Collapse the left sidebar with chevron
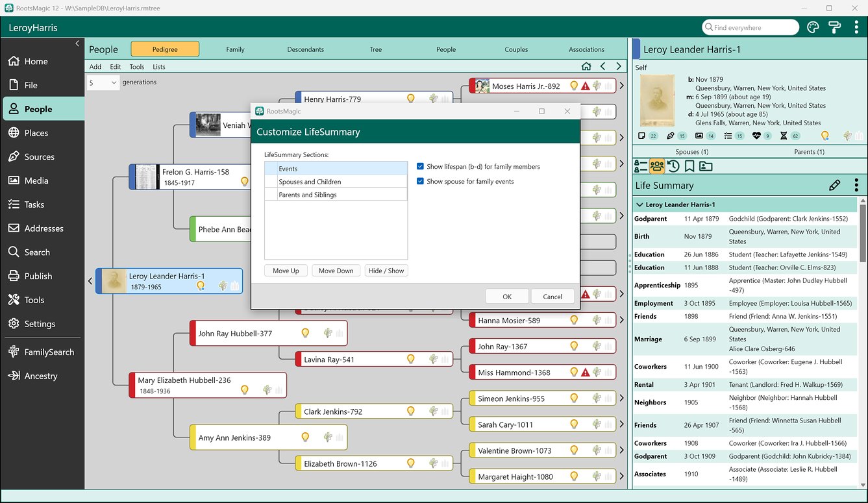The image size is (868, 503). 77,43
